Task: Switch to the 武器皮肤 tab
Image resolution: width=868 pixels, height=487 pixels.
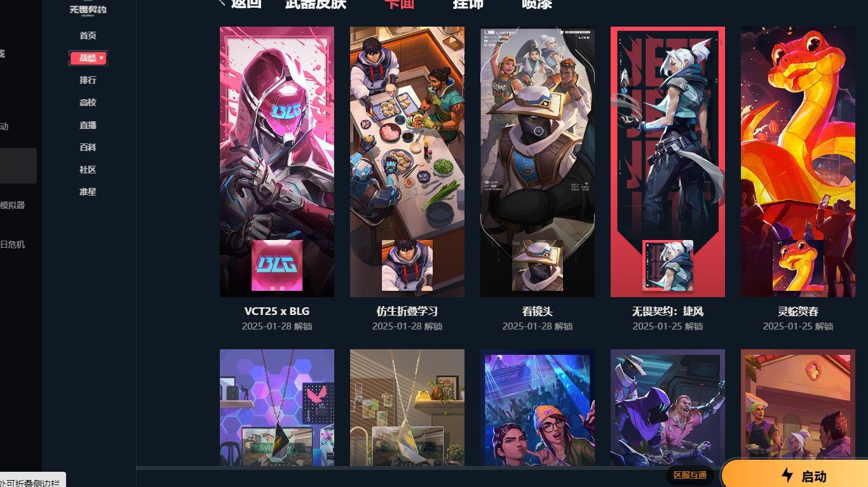Action: [316, 4]
